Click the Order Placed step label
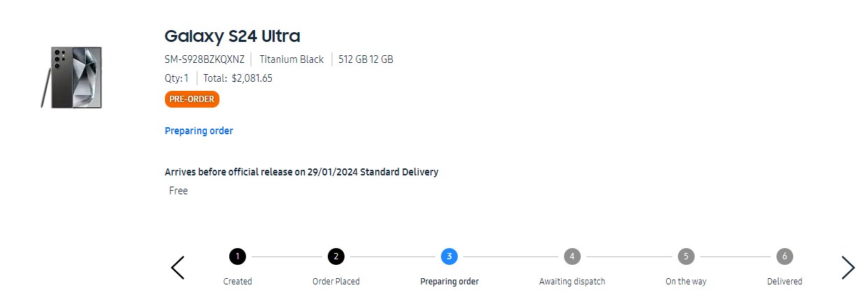Image resolution: width=868 pixels, height=304 pixels. 336,282
